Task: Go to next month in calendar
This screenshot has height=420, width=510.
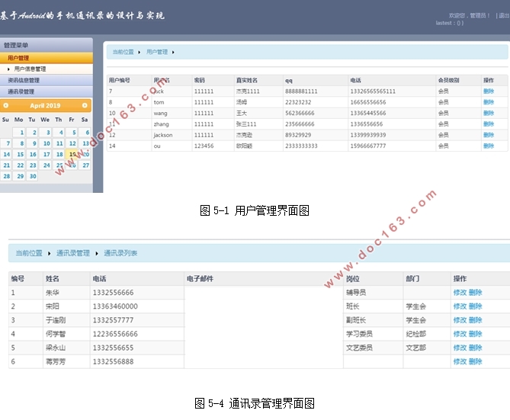Action: coord(85,105)
